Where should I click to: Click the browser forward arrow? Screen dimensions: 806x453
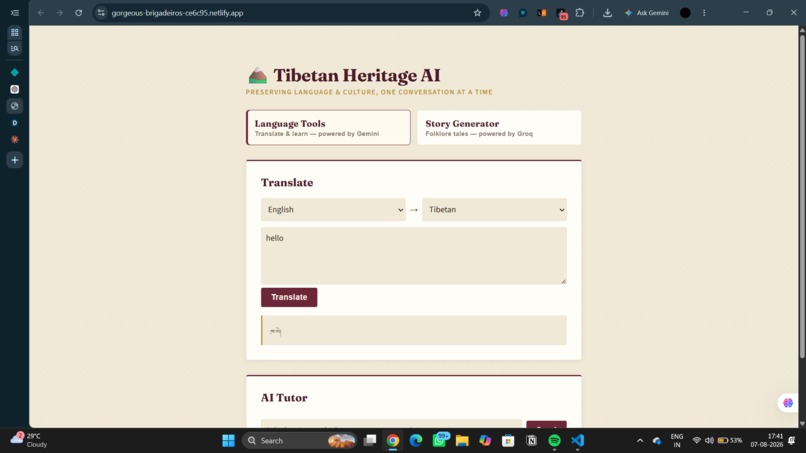pos(60,13)
